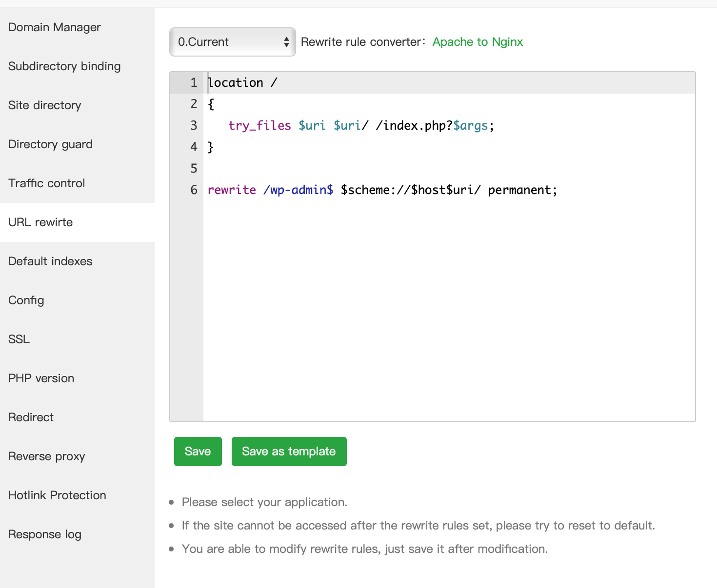Screen dimensions: 717x588
Task: Place cursor on the rewrite /wp-admin$ line
Action: click(382, 190)
